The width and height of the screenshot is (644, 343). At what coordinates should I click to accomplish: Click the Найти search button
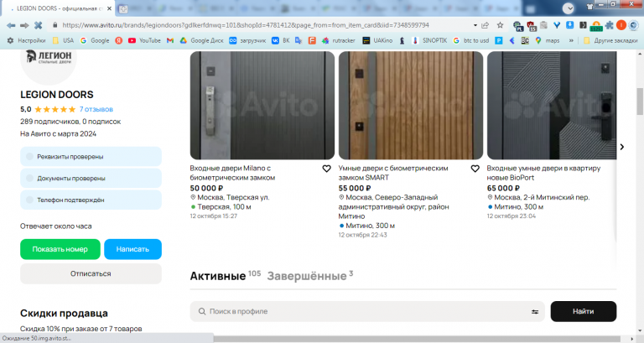(584, 311)
